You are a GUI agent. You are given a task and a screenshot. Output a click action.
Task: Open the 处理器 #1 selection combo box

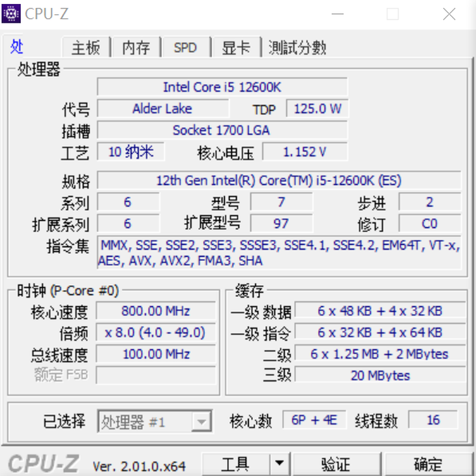point(155,421)
